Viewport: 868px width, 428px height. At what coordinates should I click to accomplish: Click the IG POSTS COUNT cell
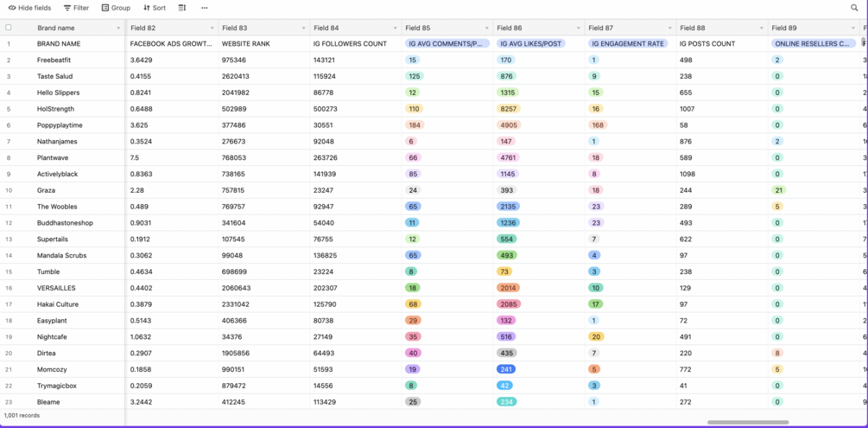pyautogui.click(x=722, y=43)
